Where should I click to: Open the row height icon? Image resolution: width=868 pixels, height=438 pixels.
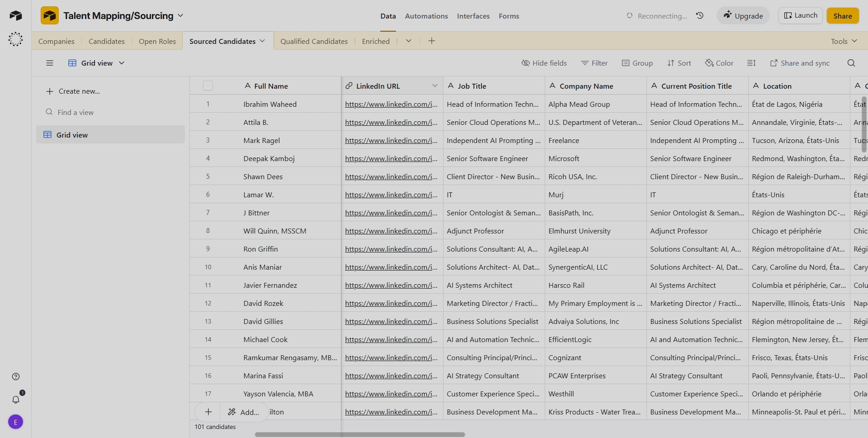pos(751,63)
